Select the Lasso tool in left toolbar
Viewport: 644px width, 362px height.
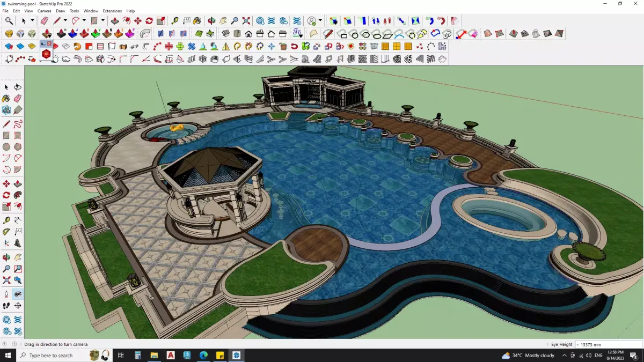click(18, 87)
